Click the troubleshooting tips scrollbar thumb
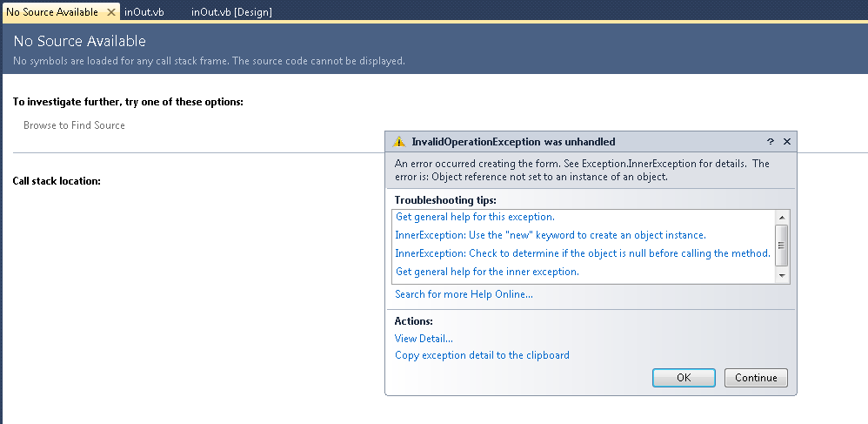868x424 pixels. [x=782, y=243]
